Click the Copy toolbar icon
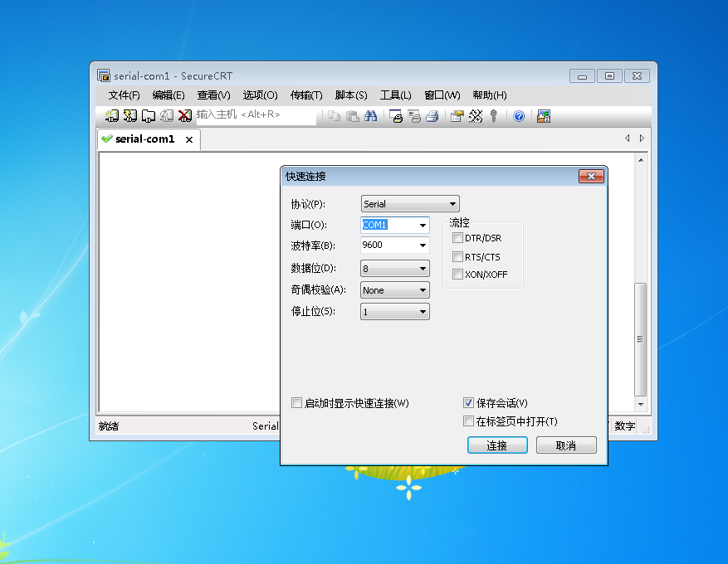Image resolution: width=728 pixels, height=564 pixels. click(x=334, y=115)
